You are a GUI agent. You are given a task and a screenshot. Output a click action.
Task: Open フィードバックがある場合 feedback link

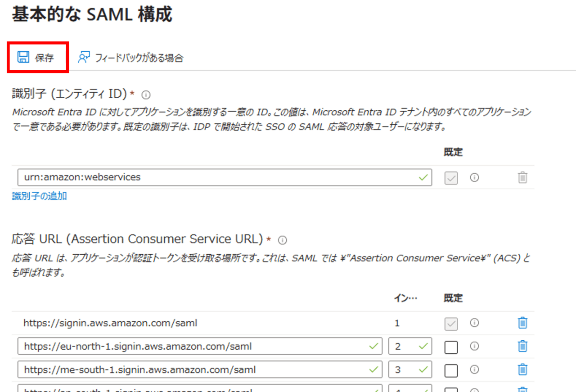(131, 58)
